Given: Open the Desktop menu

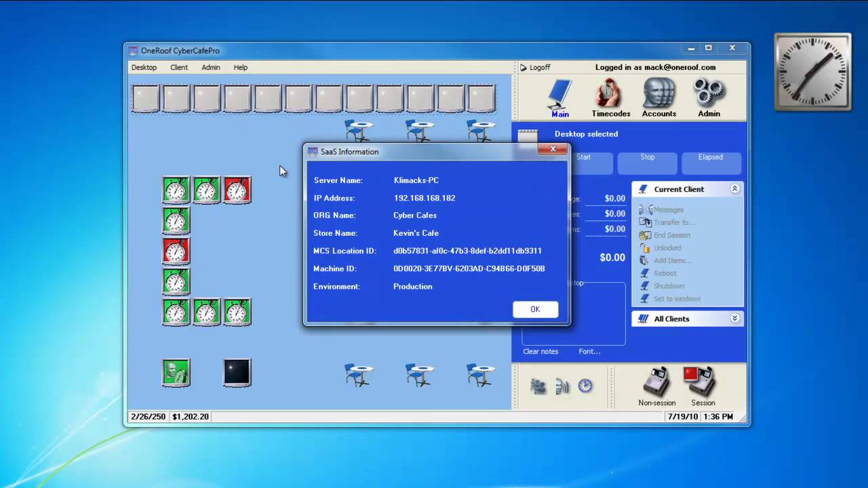Looking at the screenshot, I should pos(144,67).
